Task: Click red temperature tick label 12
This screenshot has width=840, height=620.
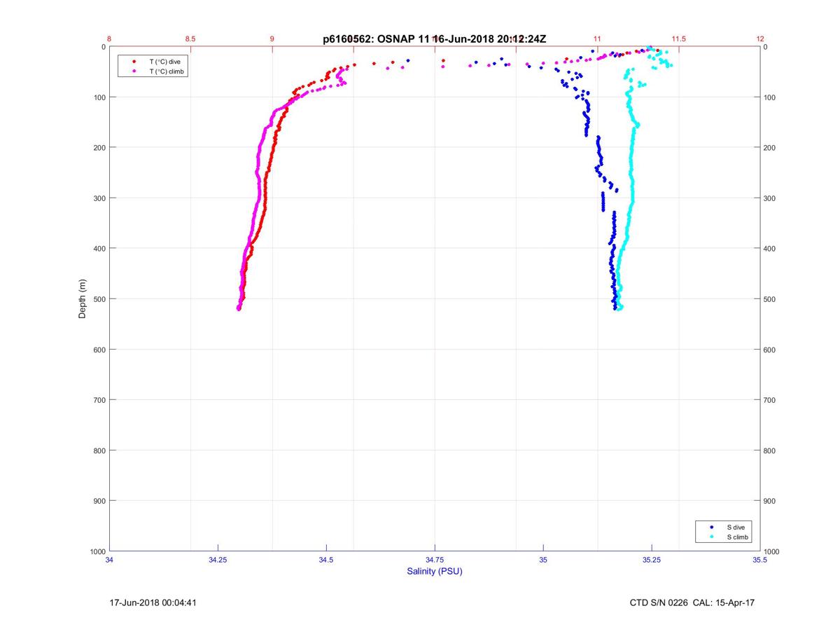Action: click(x=760, y=39)
